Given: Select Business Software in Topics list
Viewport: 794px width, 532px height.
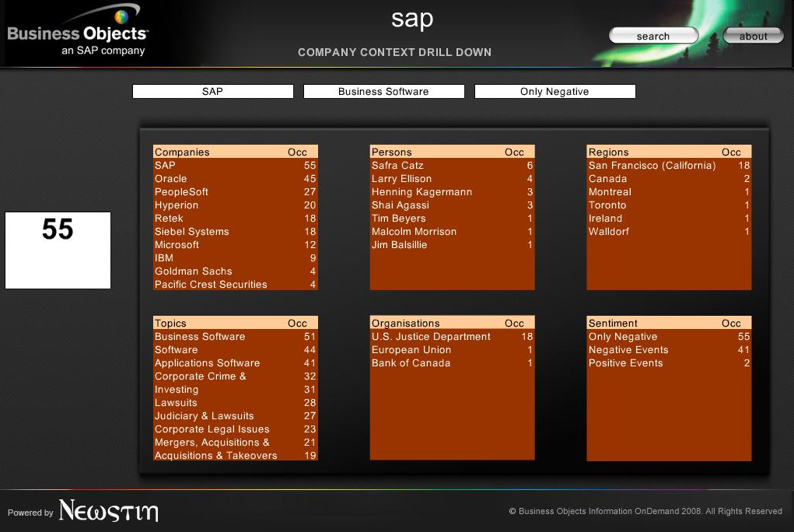Looking at the screenshot, I should point(236,337).
